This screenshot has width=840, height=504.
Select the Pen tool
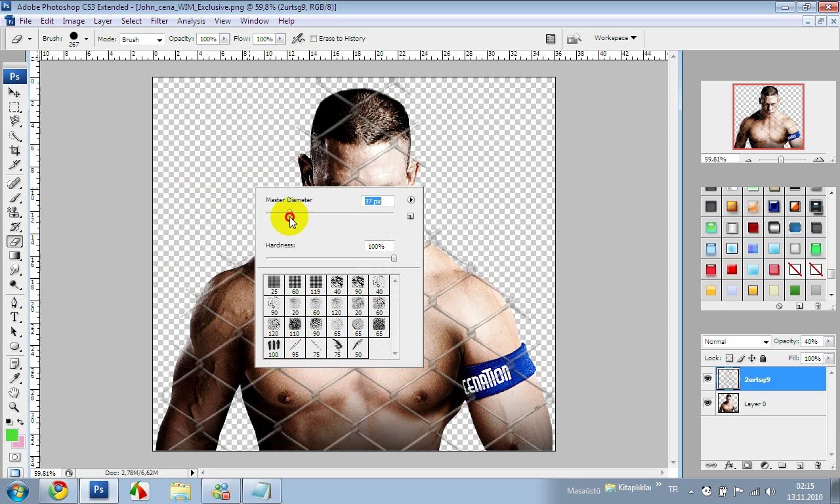(14, 303)
